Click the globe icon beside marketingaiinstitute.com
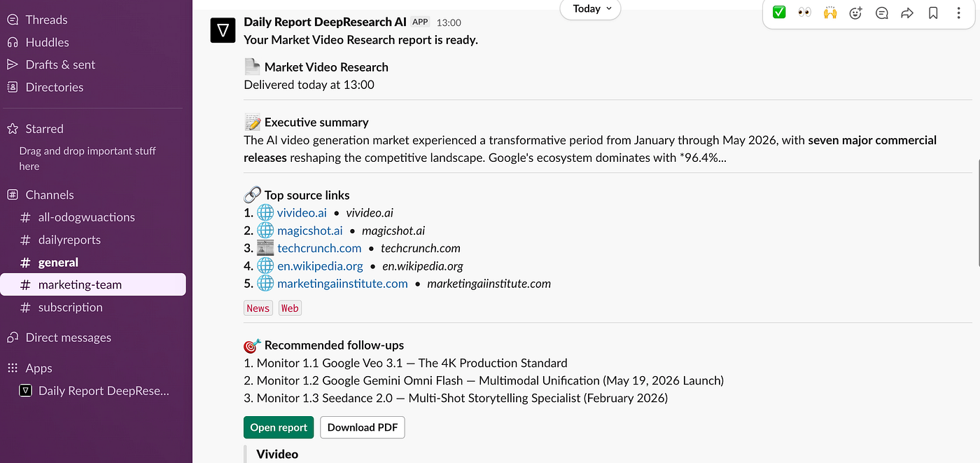 [x=265, y=284]
